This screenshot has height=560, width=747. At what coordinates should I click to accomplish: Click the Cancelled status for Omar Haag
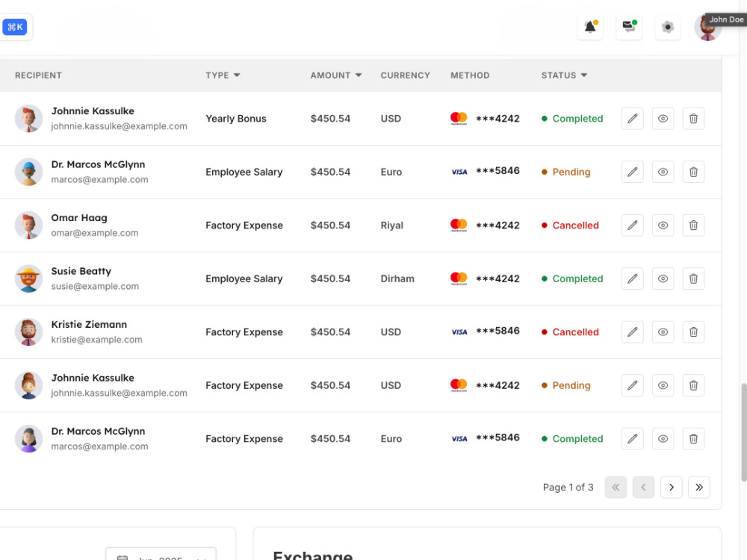570,225
